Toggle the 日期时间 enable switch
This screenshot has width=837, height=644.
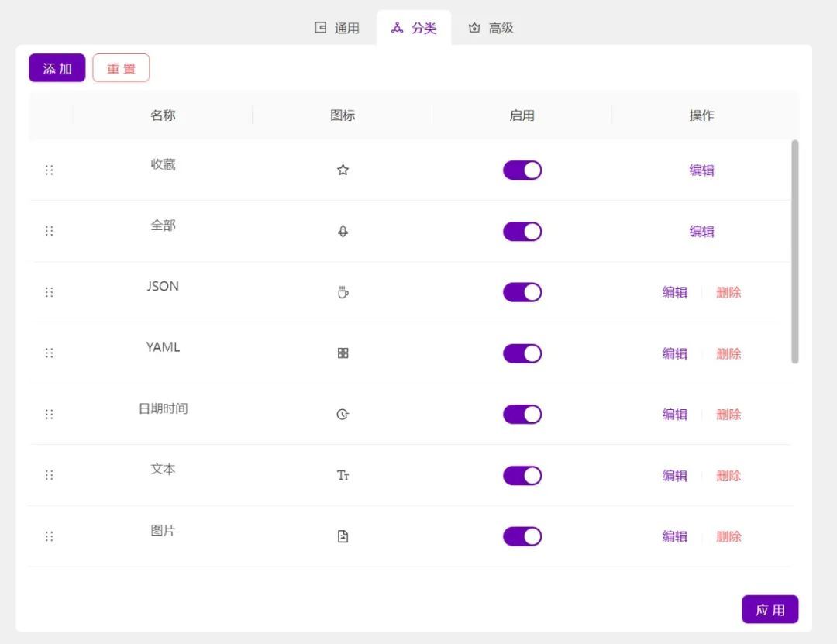point(522,415)
